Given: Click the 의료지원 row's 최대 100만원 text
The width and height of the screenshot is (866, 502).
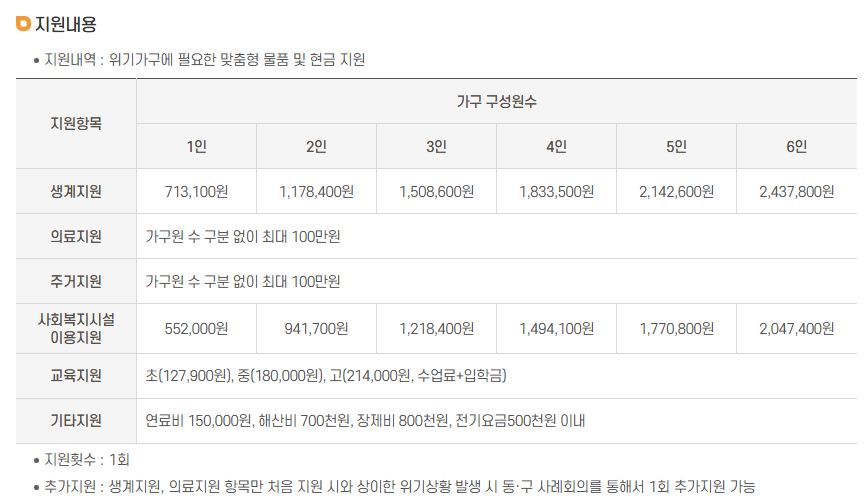Looking at the screenshot, I should coord(243,236).
